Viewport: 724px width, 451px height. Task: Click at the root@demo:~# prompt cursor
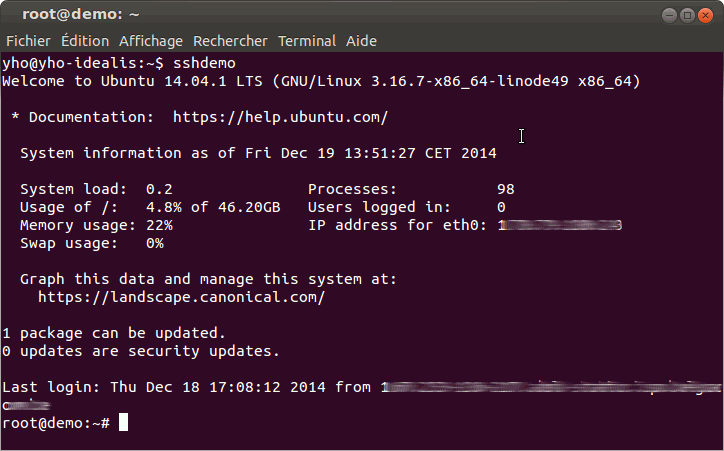point(123,422)
